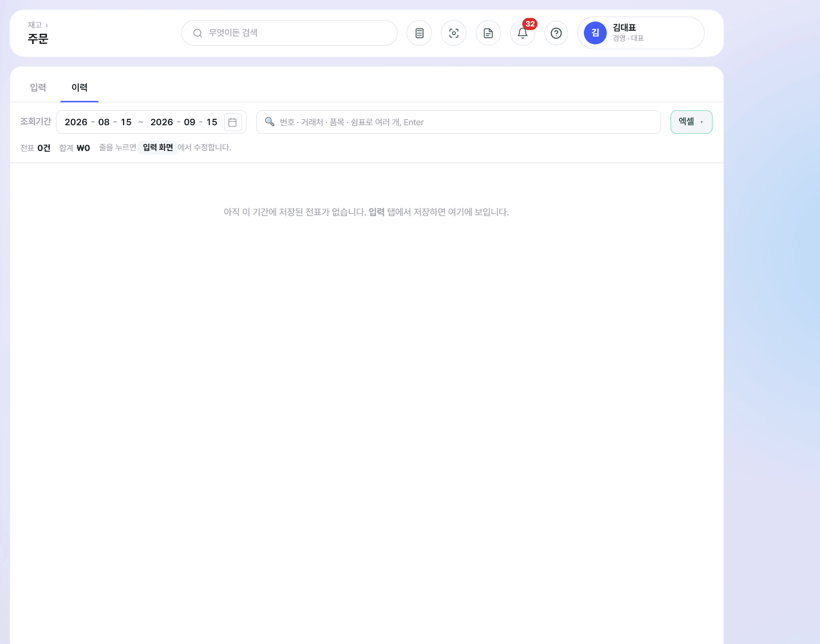
Task: Click the 전표 0건 count
Action: click(x=35, y=148)
